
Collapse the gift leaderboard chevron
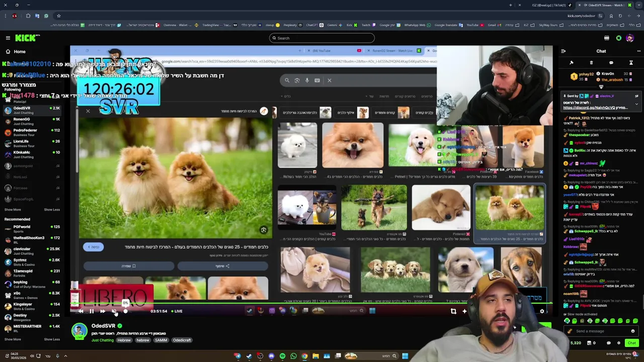(x=601, y=86)
